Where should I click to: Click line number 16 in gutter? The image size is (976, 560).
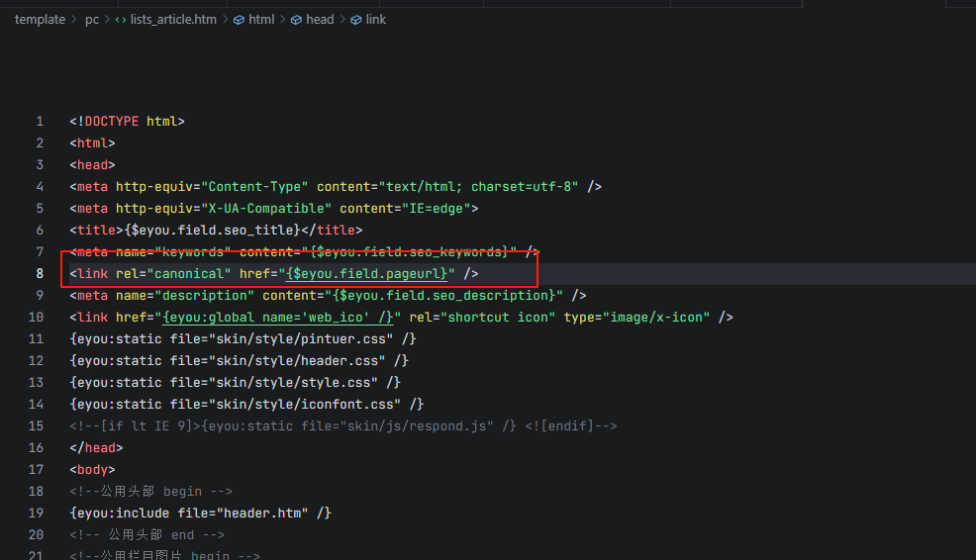pyautogui.click(x=36, y=448)
